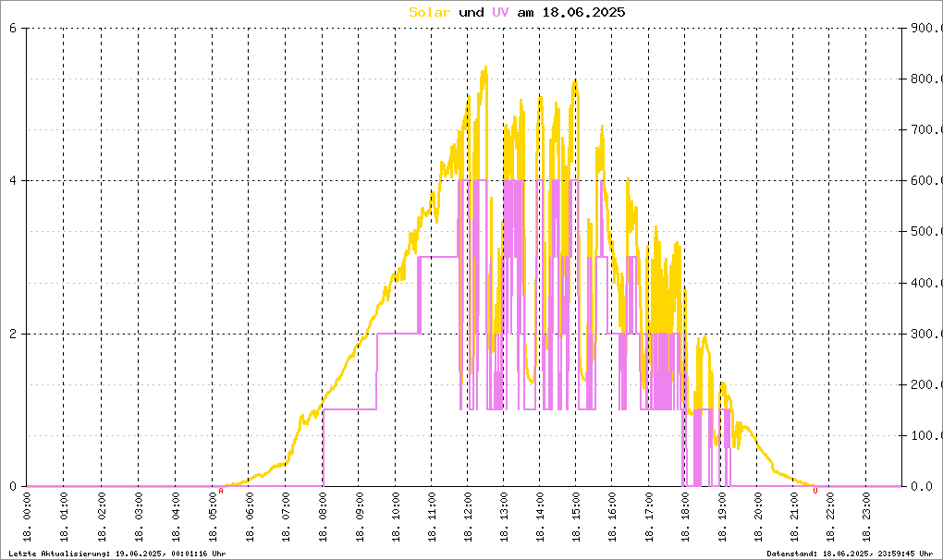Click the red sunrise marker 'A'

221,491
